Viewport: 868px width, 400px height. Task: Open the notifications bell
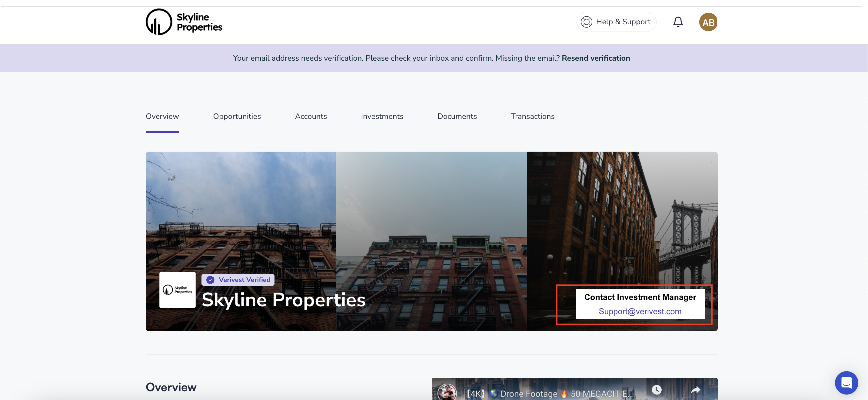tap(678, 22)
